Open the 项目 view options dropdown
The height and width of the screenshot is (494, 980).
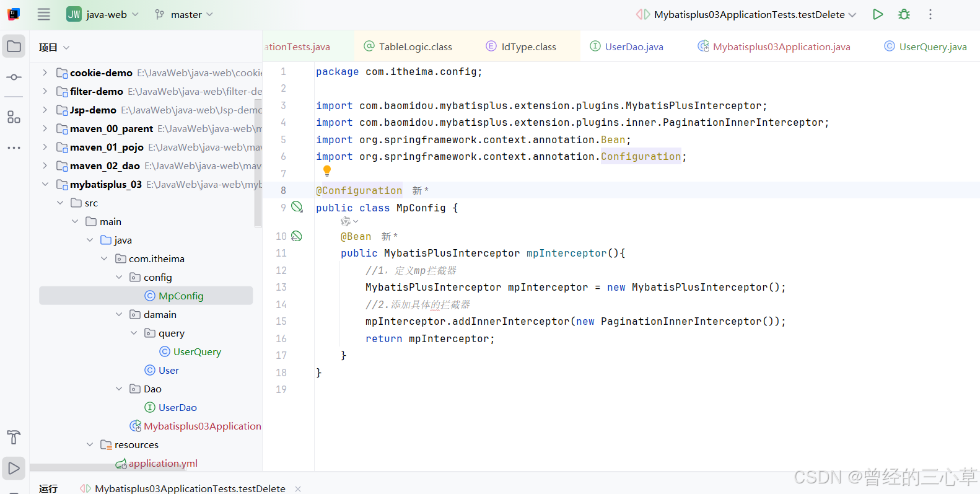click(66, 48)
